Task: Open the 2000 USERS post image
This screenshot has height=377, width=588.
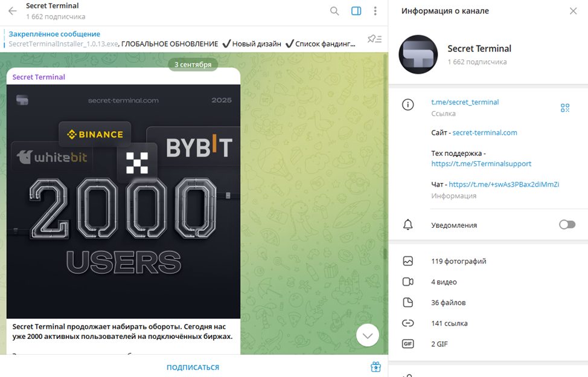Action: 123,201
